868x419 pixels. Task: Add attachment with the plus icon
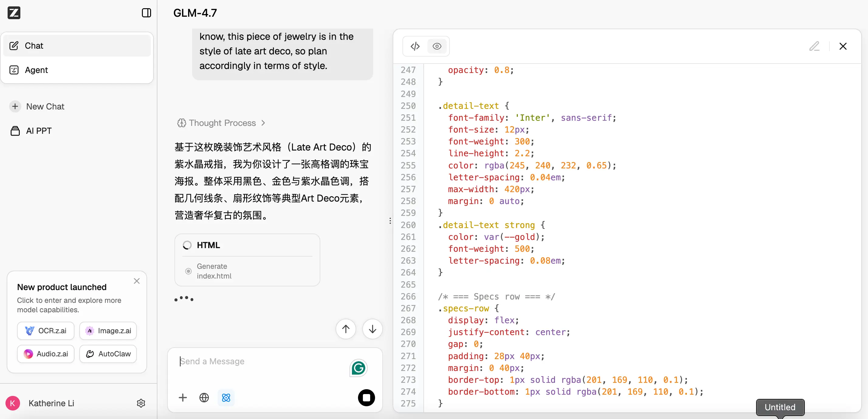pos(183,397)
